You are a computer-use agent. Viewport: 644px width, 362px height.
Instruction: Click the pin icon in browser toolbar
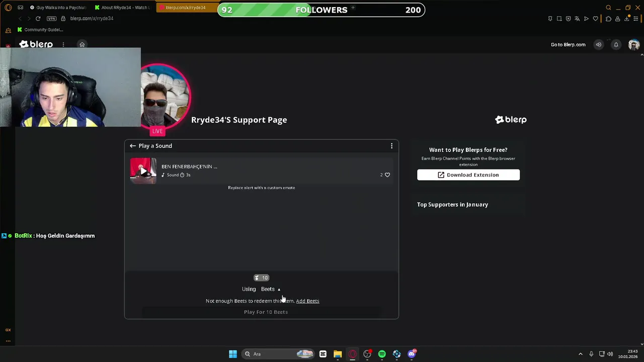pyautogui.click(x=550, y=19)
